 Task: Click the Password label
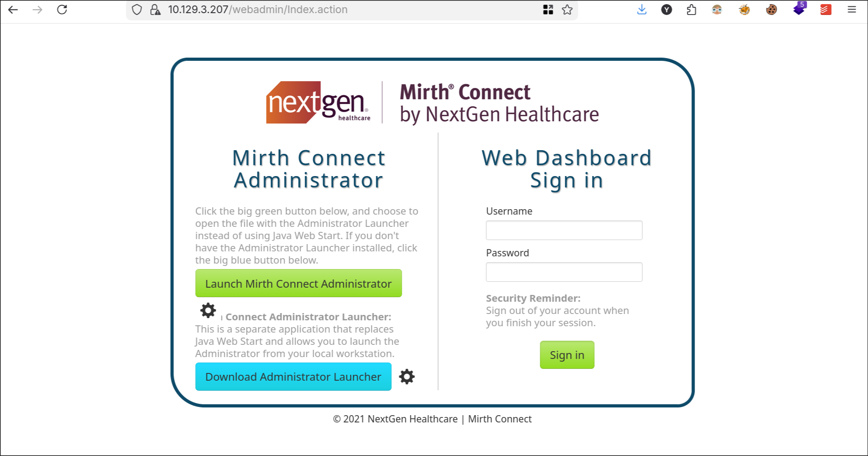[508, 253]
